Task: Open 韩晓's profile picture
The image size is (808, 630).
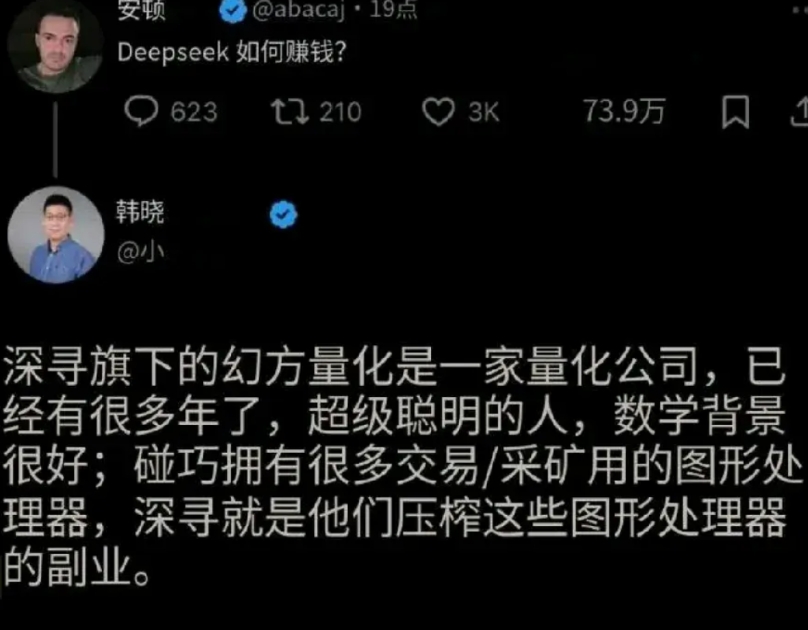Action: click(x=56, y=234)
